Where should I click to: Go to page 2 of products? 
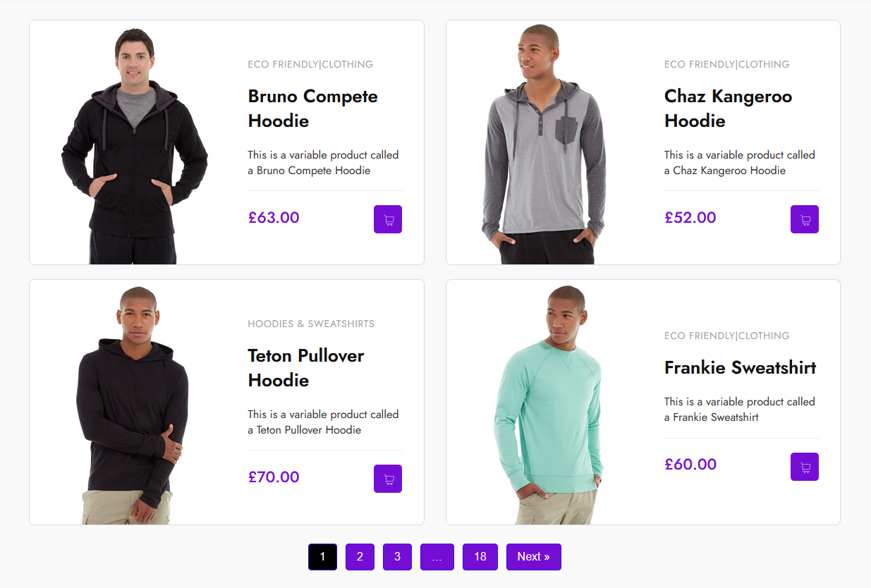click(360, 557)
